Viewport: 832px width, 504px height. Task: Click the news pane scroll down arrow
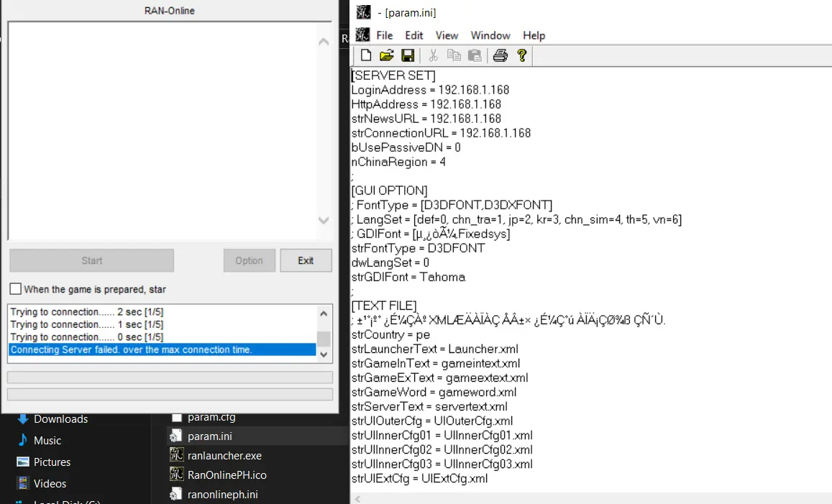tap(323, 219)
